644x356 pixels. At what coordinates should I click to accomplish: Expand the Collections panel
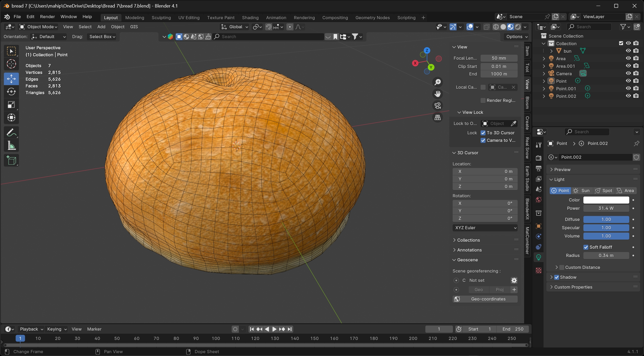[468, 240]
